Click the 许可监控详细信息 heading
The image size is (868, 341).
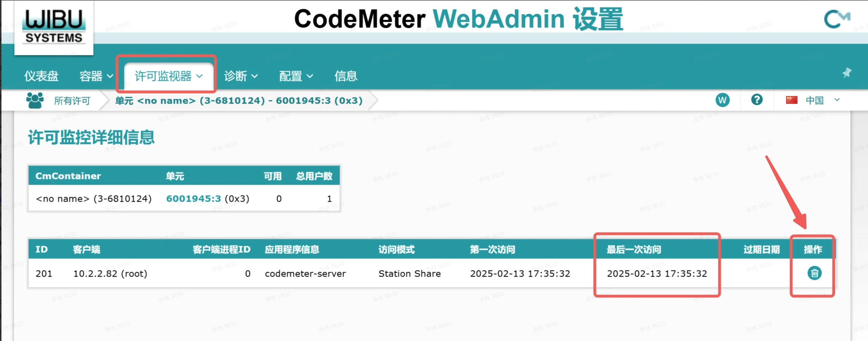coord(91,137)
